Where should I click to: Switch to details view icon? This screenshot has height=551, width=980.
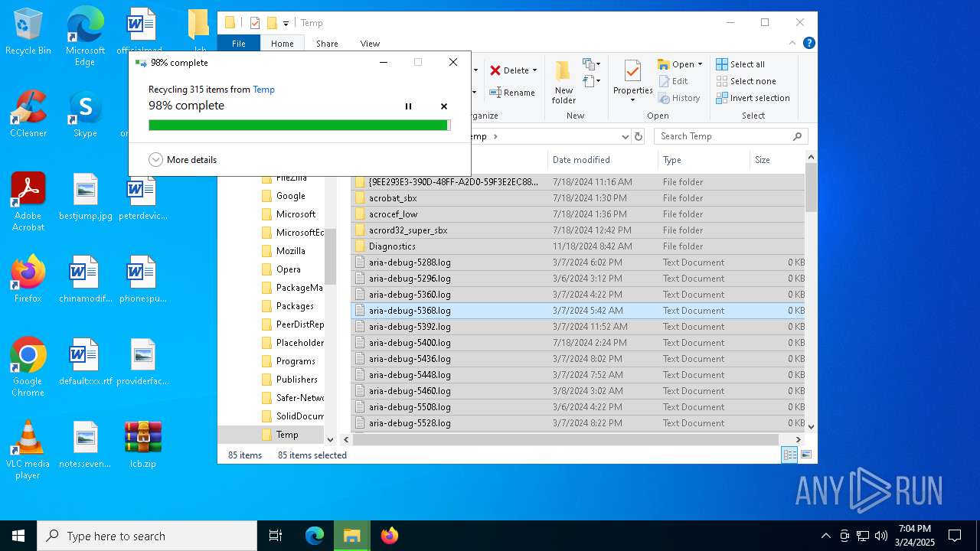(x=789, y=455)
